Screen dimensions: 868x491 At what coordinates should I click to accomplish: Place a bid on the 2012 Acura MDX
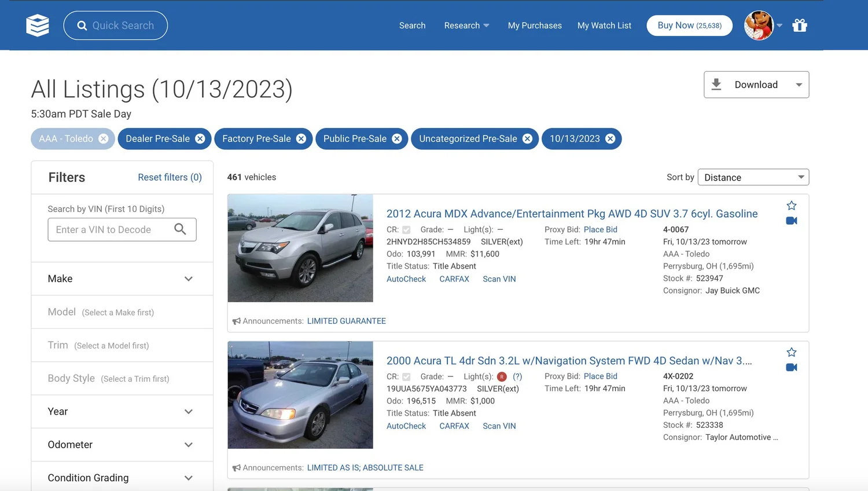[x=601, y=229]
